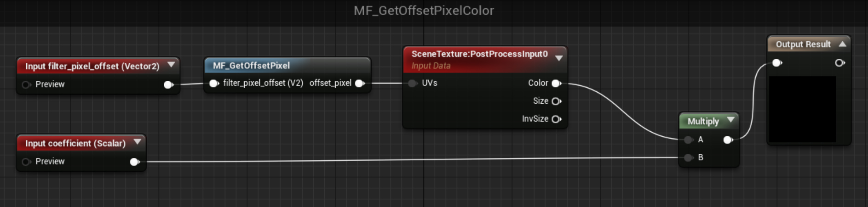Click the Size output pin on SceneTexture node
868x207 pixels.
[556, 101]
